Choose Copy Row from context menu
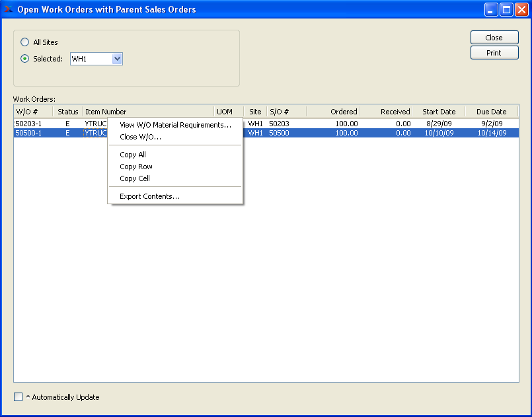 click(x=136, y=167)
